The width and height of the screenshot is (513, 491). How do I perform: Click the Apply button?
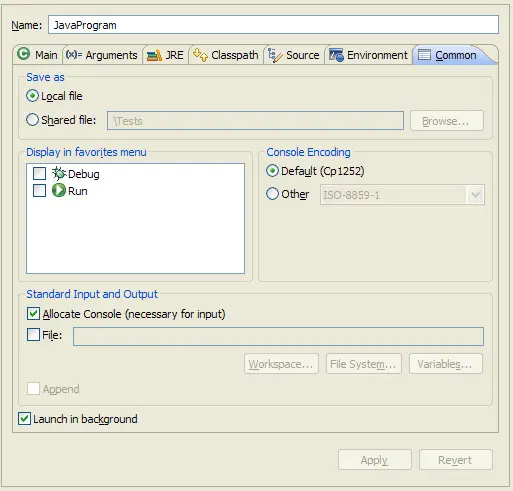[x=375, y=460]
